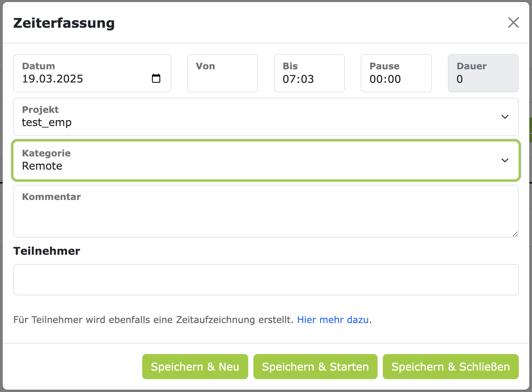Click the Bis field showing 07:03
This screenshot has height=392, width=532.
click(x=298, y=79)
